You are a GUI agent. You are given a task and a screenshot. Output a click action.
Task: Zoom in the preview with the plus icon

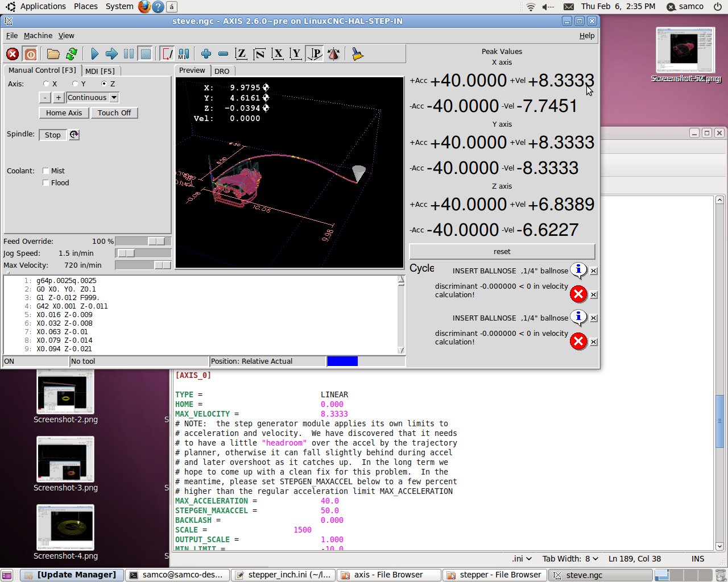pyautogui.click(x=206, y=54)
